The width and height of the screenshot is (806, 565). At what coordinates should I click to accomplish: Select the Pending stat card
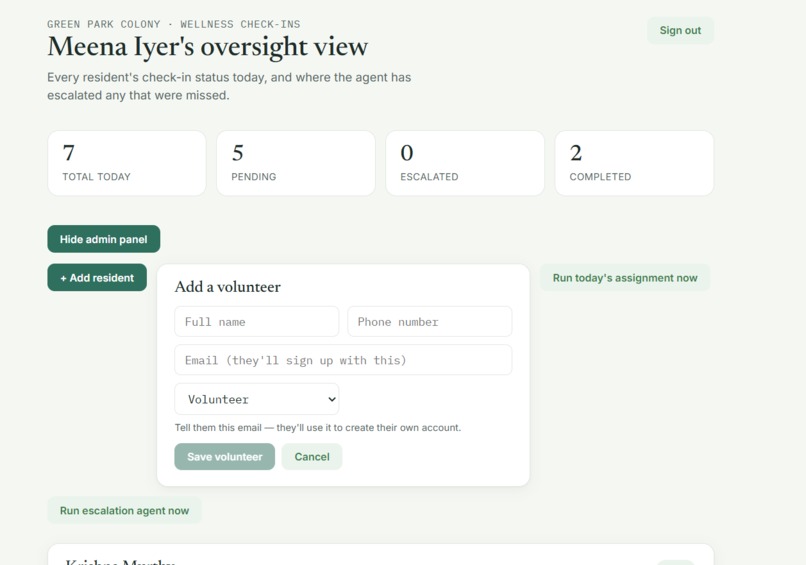[x=296, y=163]
